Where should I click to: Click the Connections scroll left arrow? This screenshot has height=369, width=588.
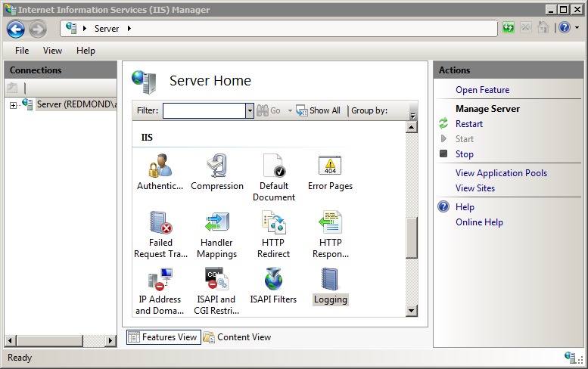[x=10, y=340]
